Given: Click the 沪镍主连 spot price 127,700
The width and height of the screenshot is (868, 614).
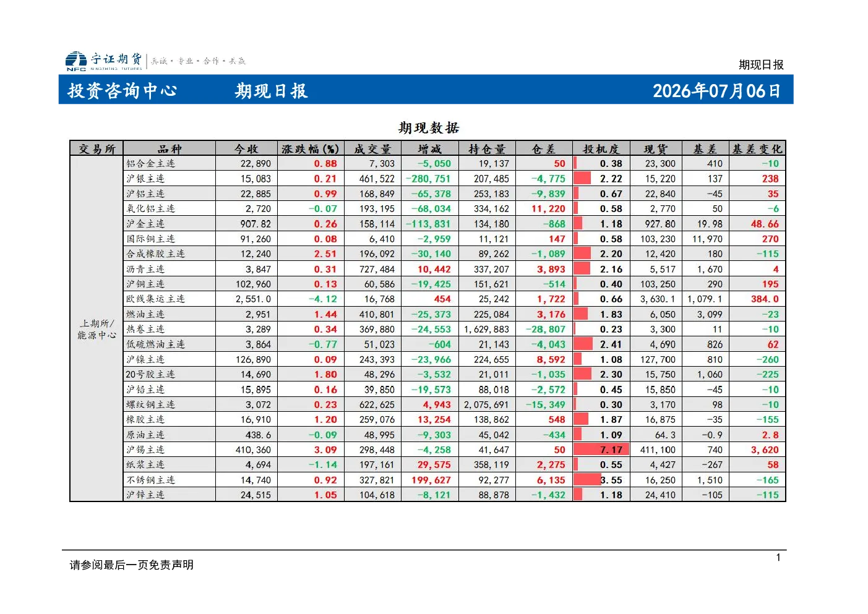Looking at the screenshot, I should tap(658, 359).
